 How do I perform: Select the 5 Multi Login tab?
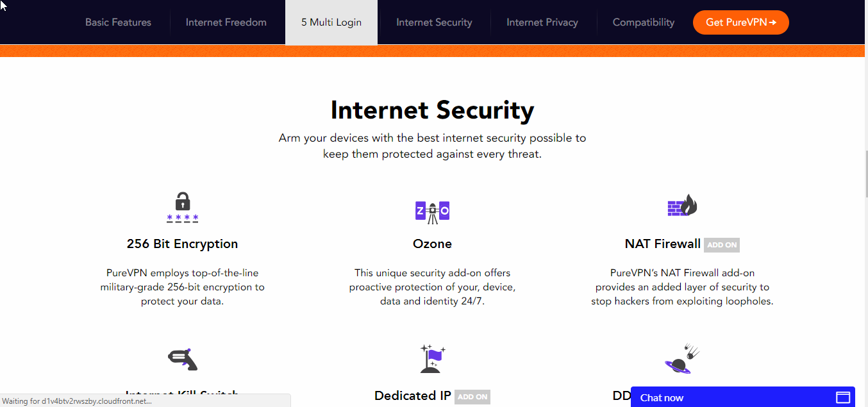(331, 22)
